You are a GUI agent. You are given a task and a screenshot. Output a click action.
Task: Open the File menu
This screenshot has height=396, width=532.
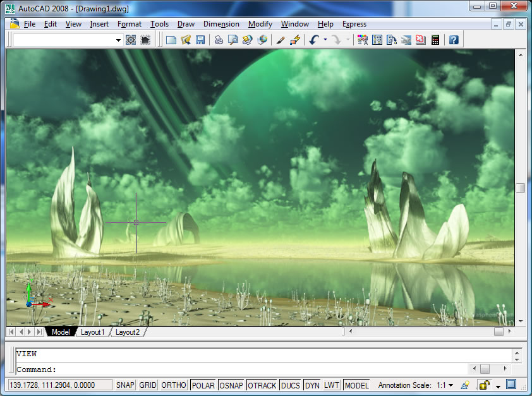[x=30, y=24]
